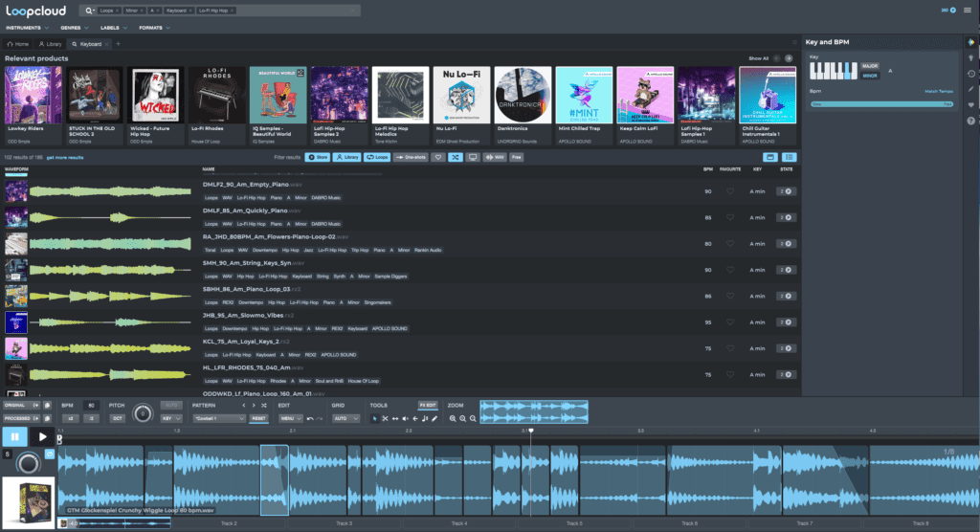This screenshot has height=532, width=980.
Task: Remove the Lo-Fi Hip Hop search tag
Action: [x=232, y=11]
